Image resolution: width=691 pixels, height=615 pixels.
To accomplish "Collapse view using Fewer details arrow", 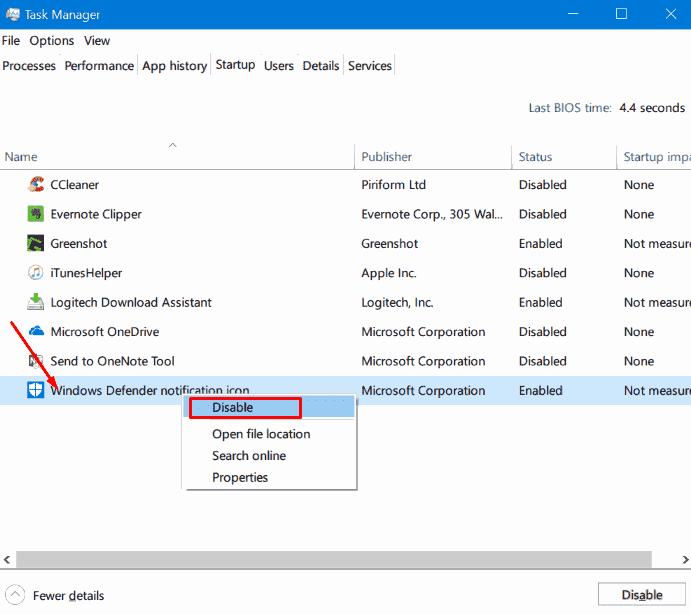I will tap(15, 595).
